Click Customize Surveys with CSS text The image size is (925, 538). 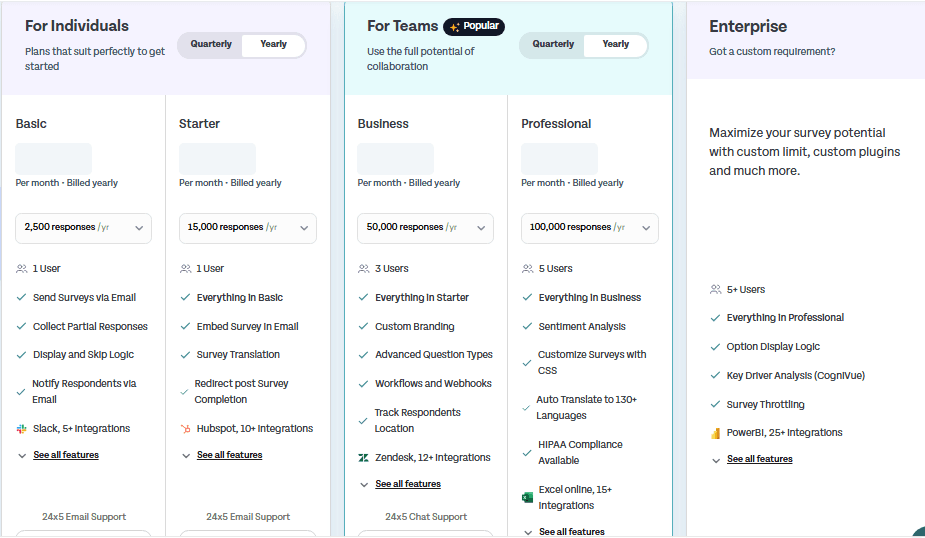pyautogui.click(x=592, y=363)
